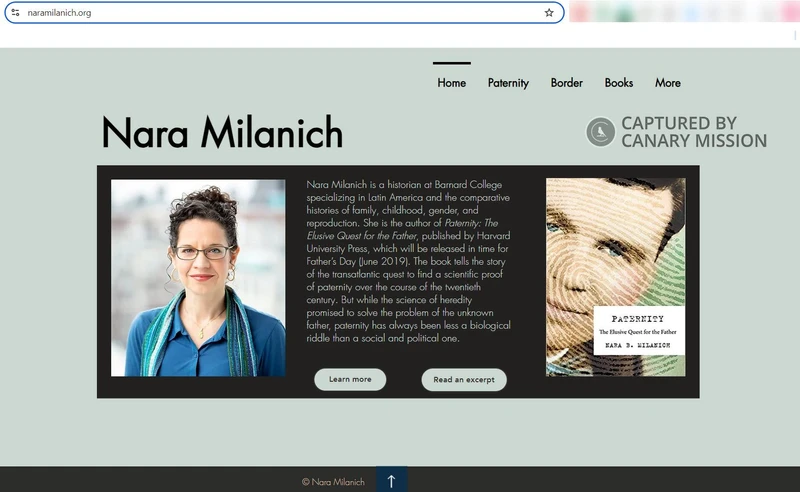Bookmark this page with the star icon
This screenshot has width=800, height=492.
[549, 13]
